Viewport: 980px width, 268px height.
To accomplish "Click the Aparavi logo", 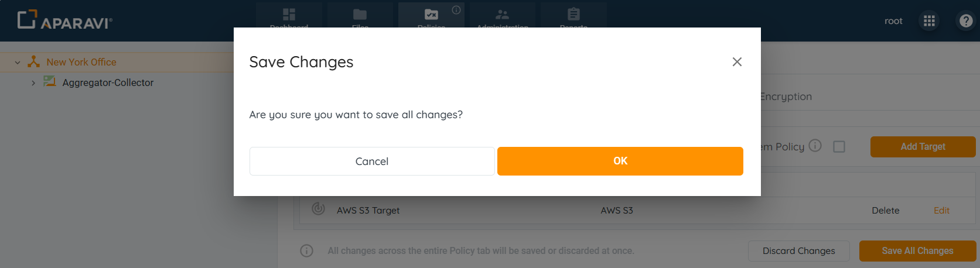I will (x=64, y=20).
